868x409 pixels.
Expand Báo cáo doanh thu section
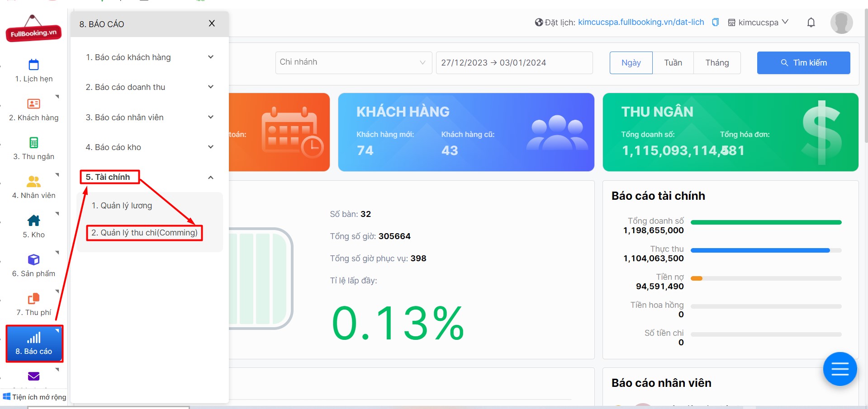point(150,87)
